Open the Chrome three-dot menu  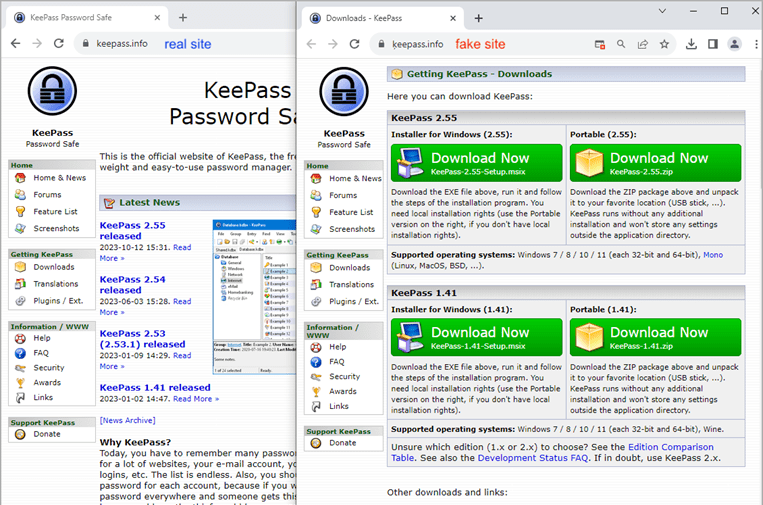pos(755,44)
